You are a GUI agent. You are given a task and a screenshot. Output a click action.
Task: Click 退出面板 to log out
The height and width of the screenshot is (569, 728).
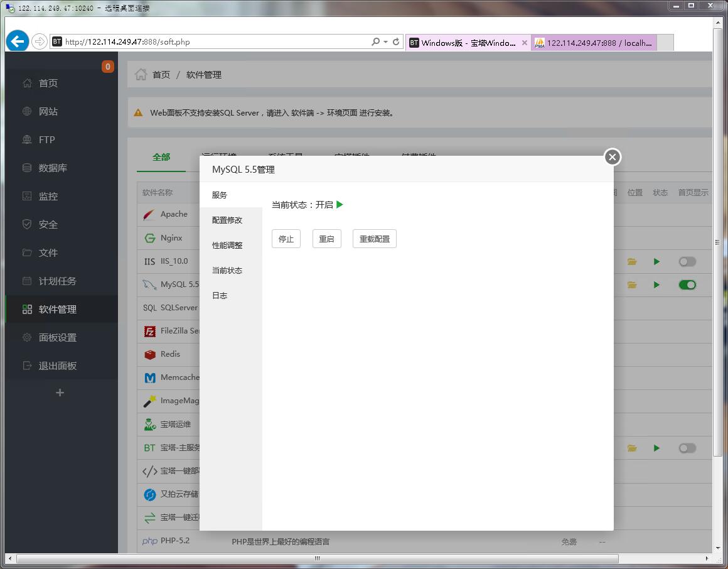coord(62,366)
